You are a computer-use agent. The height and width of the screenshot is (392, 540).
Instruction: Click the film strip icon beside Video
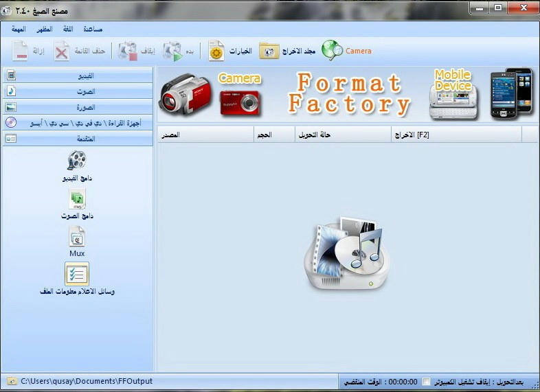tap(11, 75)
